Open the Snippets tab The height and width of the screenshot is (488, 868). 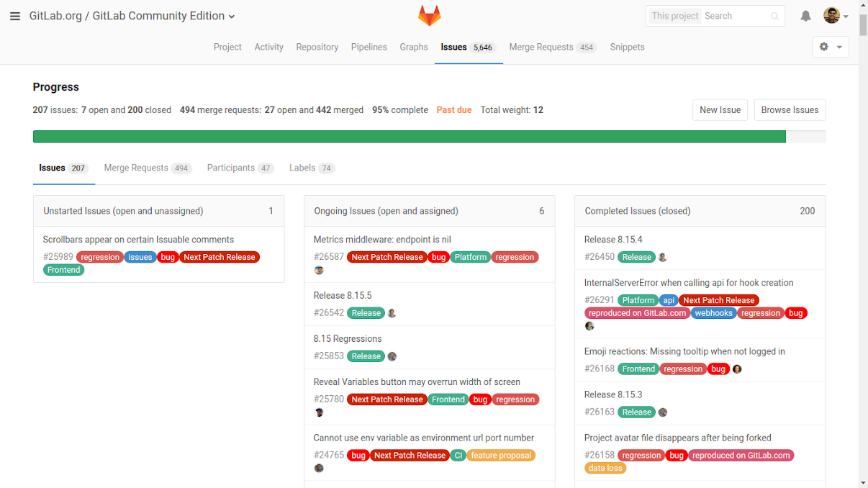(628, 47)
